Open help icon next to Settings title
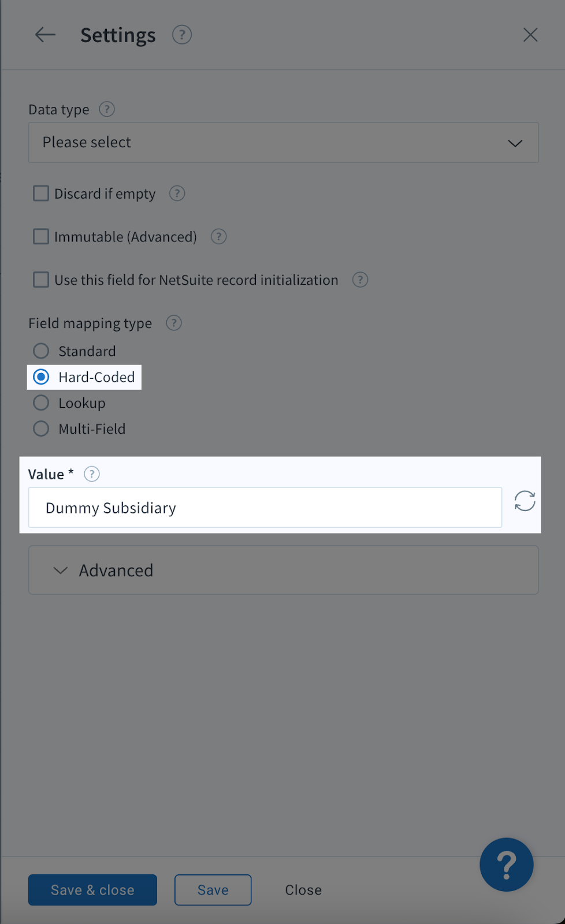Screen dimensions: 565x924 point(182,35)
